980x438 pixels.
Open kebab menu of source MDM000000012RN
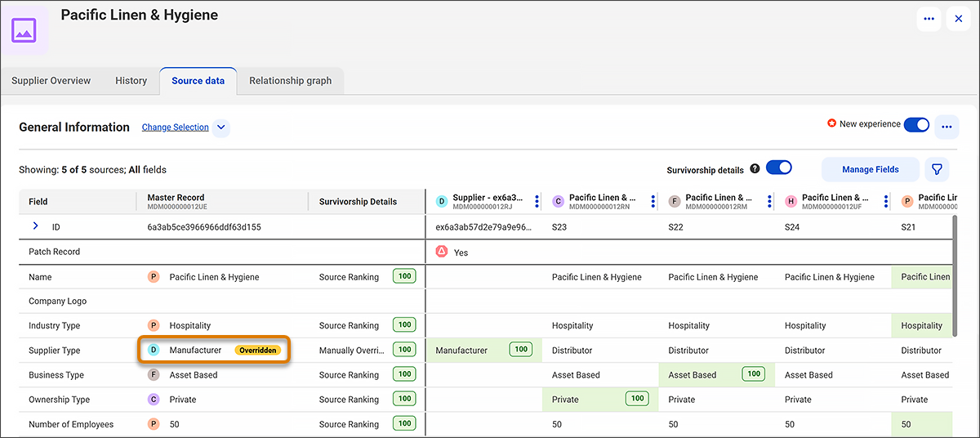(x=653, y=202)
